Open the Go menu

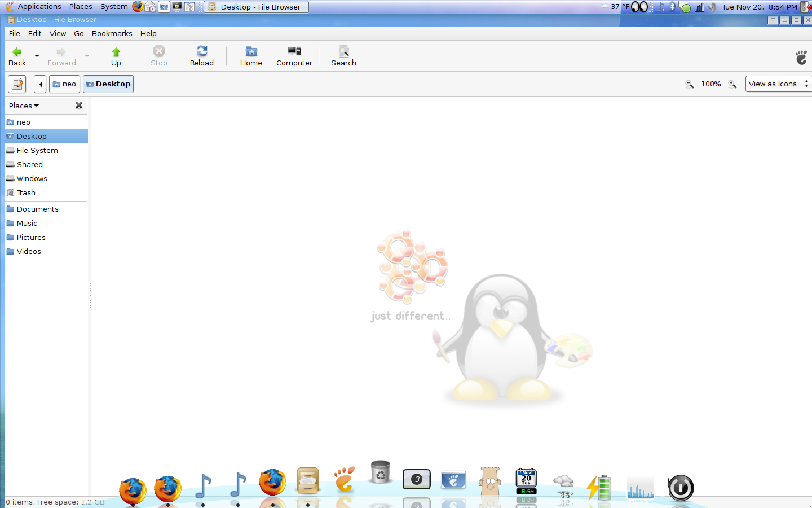(x=79, y=33)
